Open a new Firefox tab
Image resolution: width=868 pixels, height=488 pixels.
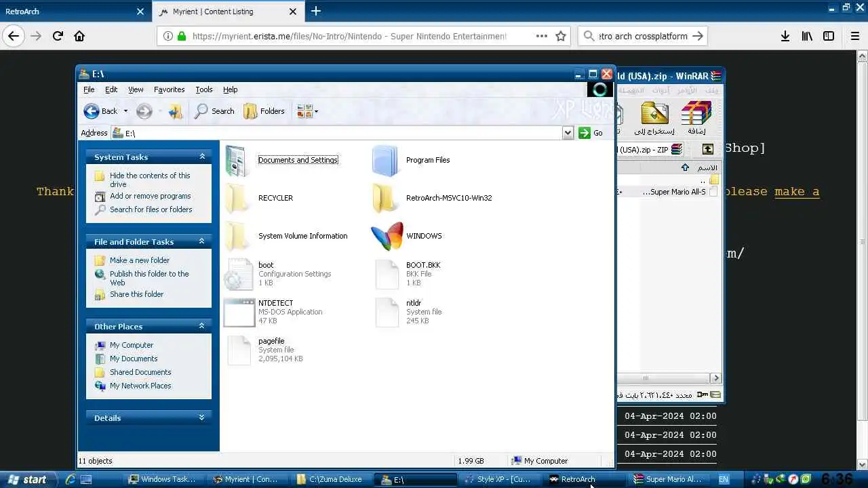pos(315,12)
